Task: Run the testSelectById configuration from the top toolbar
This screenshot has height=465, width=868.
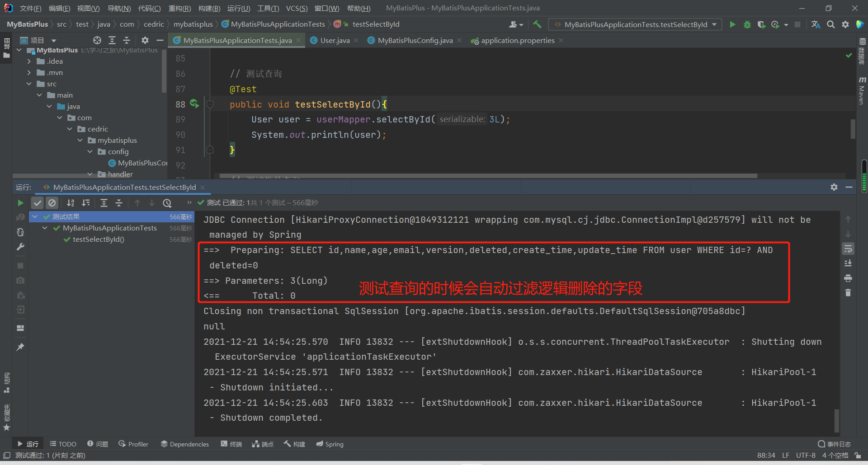Action: click(x=732, y=24)
